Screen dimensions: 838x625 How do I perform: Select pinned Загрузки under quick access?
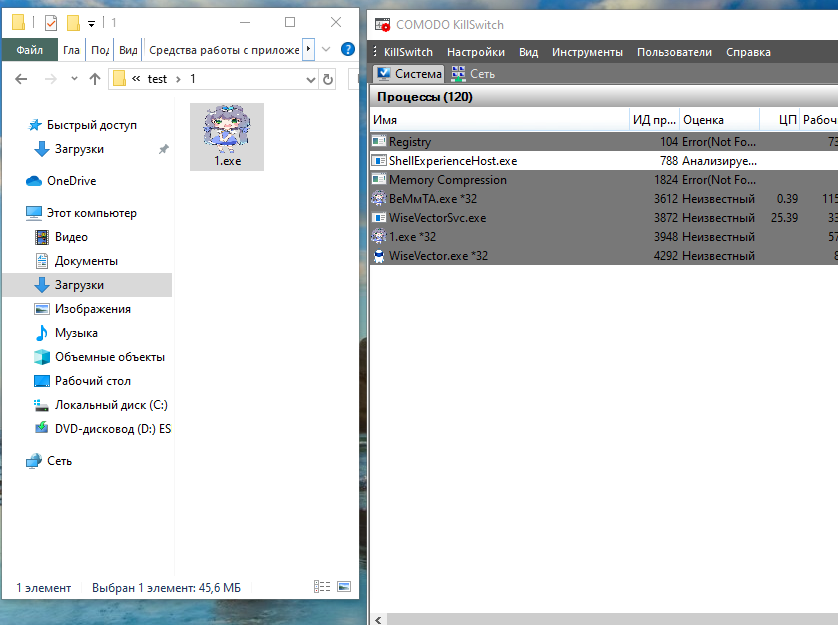[x=79, y=149]
